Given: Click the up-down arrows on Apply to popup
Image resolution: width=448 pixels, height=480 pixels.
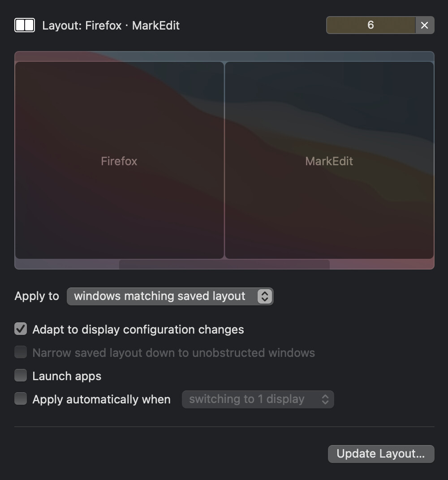Looking at the screenshot, I should (x=265, y=296).
